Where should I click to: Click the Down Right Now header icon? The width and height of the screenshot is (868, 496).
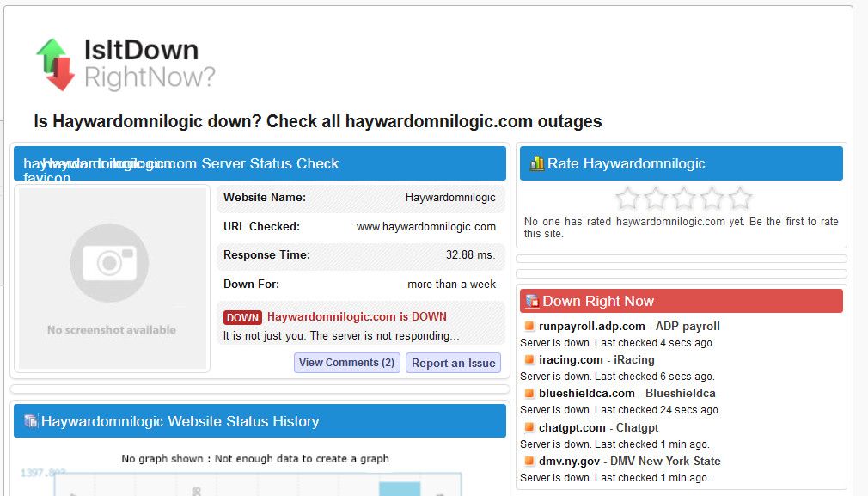point(532,301)
